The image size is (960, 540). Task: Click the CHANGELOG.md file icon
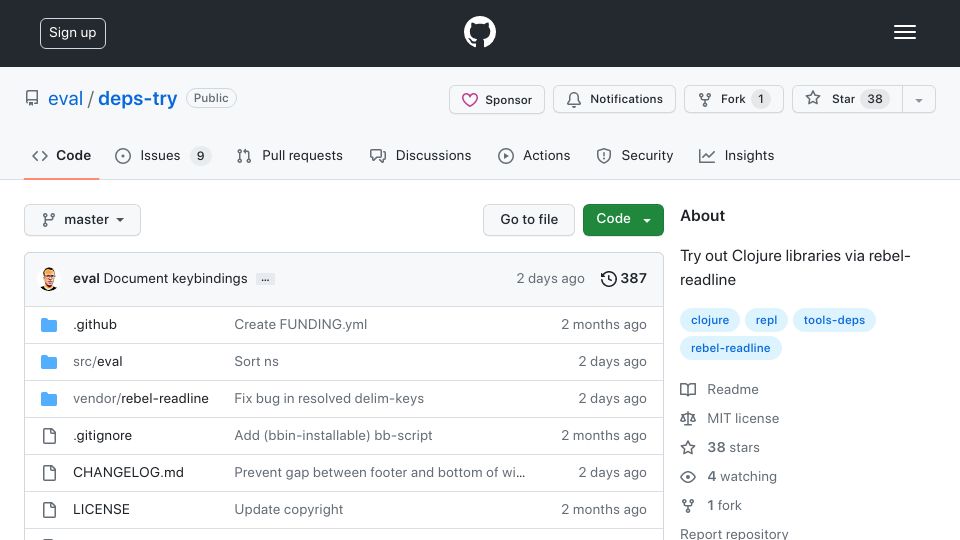click(x=49, y=473)
